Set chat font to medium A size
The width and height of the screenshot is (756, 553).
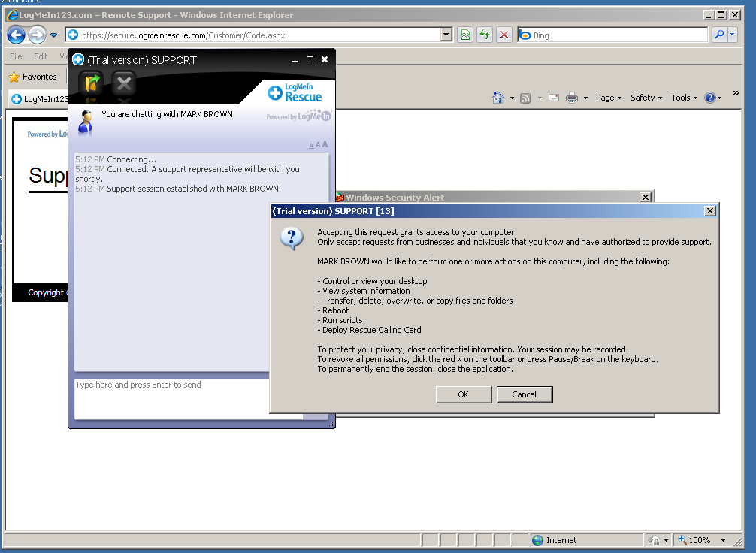(x=318, y=145)
